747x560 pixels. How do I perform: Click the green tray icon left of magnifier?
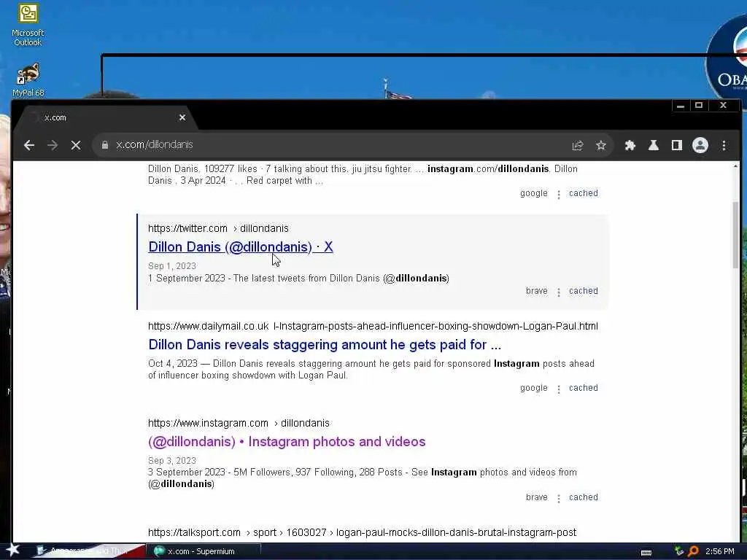tap(679, 551)
